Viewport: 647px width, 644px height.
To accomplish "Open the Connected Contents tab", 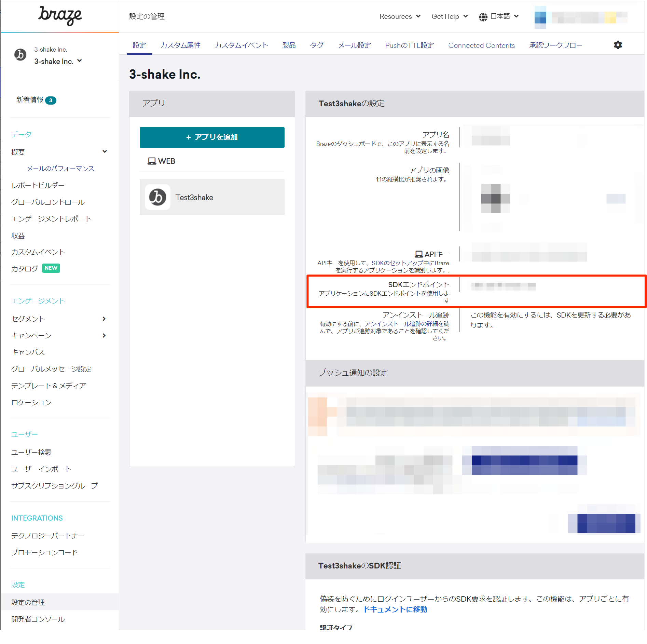I will click(x=481, y=45).
